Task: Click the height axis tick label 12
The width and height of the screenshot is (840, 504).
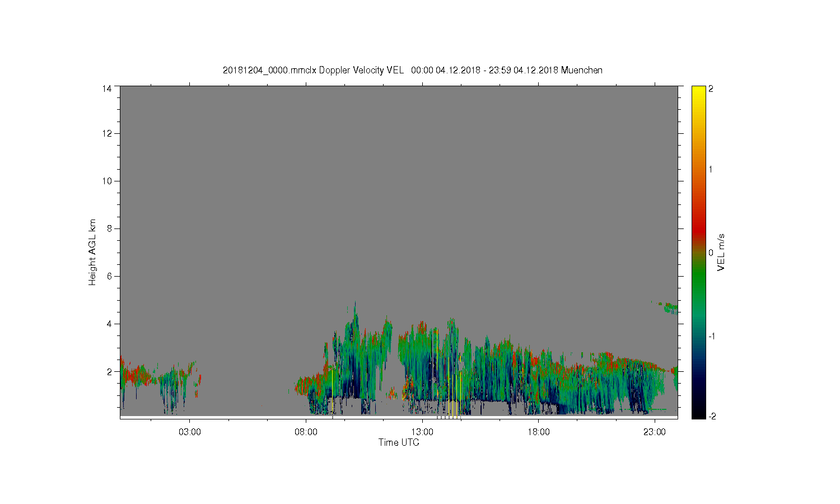Action: (106, 133)
